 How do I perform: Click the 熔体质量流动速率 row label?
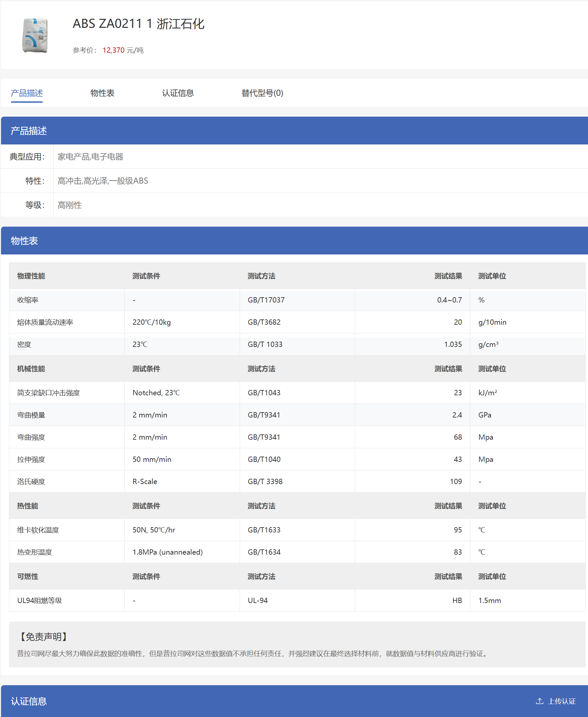(x=45, y=322)
